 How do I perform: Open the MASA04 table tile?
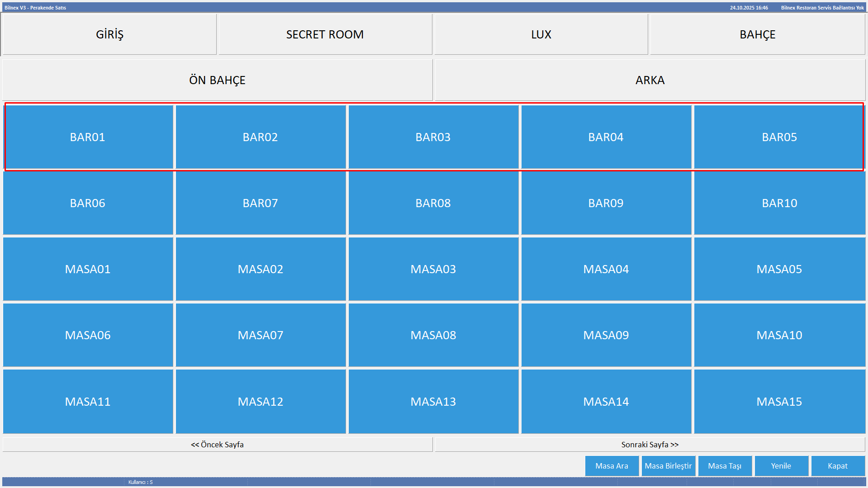pyautogui.click(x=606, y=269)
